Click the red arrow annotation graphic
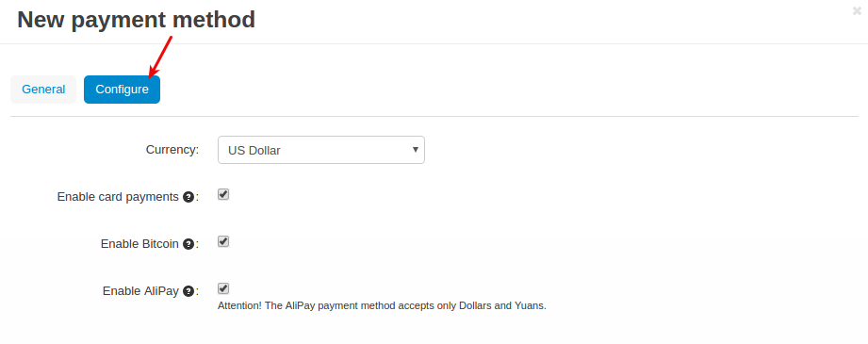Image resolution: width=868 pixels, height=344 pixels. point(160,57)
